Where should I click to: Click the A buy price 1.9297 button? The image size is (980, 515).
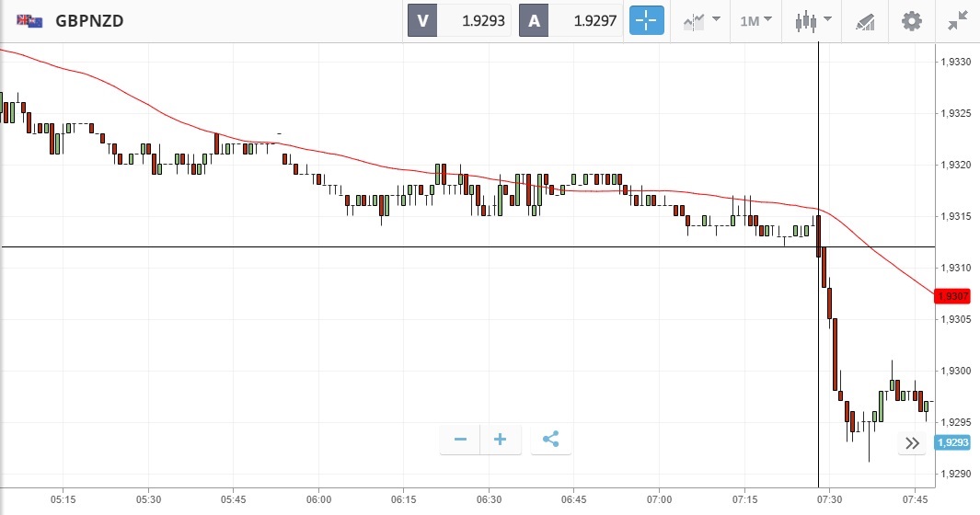(x=571, y=20)
